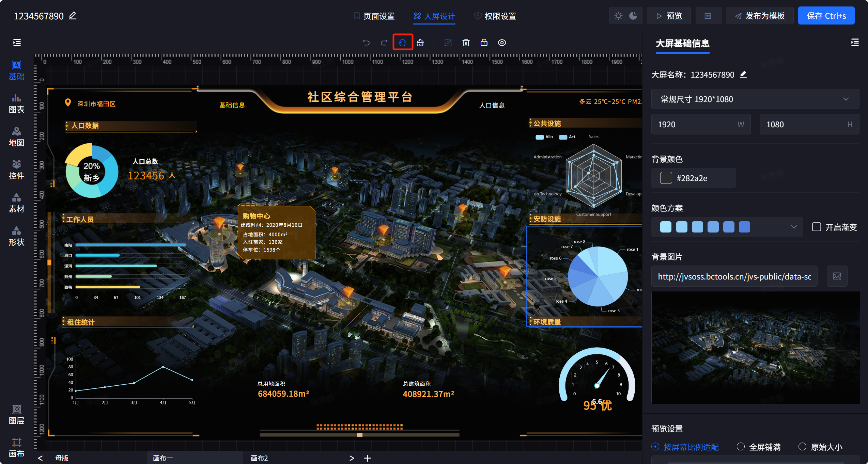
Task: Click the #282a2e background color swatch
Action: (x=666, y=178)
